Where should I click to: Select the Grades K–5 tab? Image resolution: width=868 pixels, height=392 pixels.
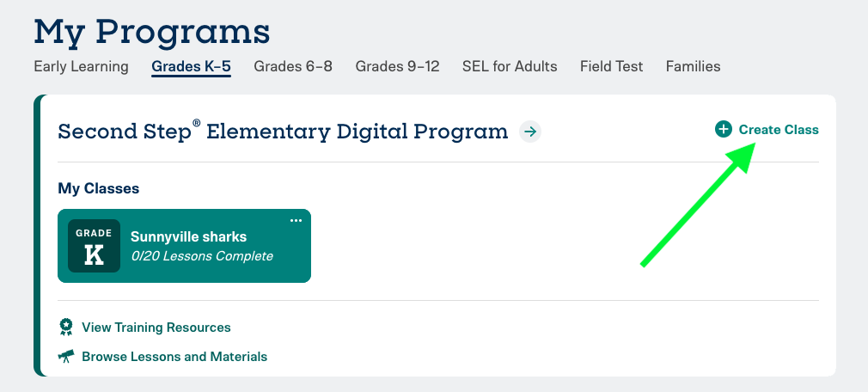(191, 66)
